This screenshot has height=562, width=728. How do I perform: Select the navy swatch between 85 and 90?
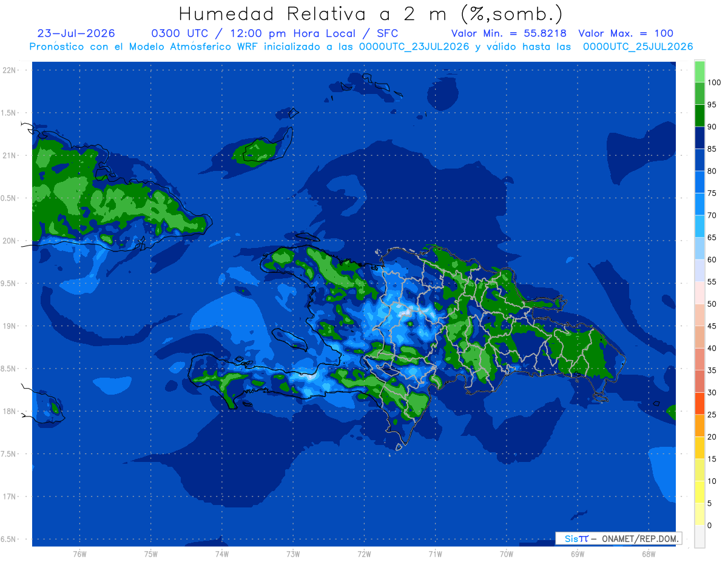click(699, 138)
